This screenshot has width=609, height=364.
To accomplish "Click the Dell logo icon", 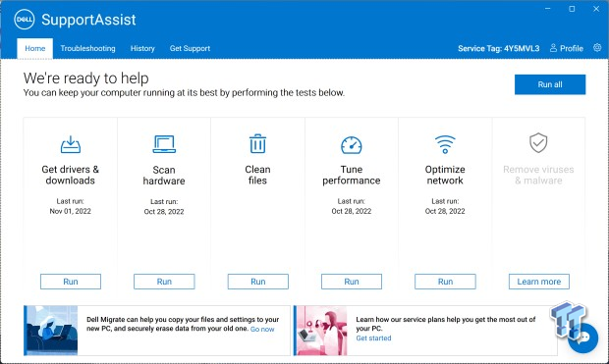I will click(25, 20).
